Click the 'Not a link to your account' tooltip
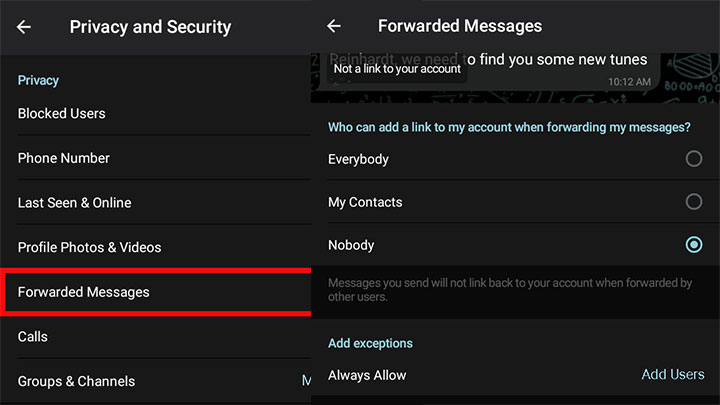The image size is (720, 405). click(397, 69)
